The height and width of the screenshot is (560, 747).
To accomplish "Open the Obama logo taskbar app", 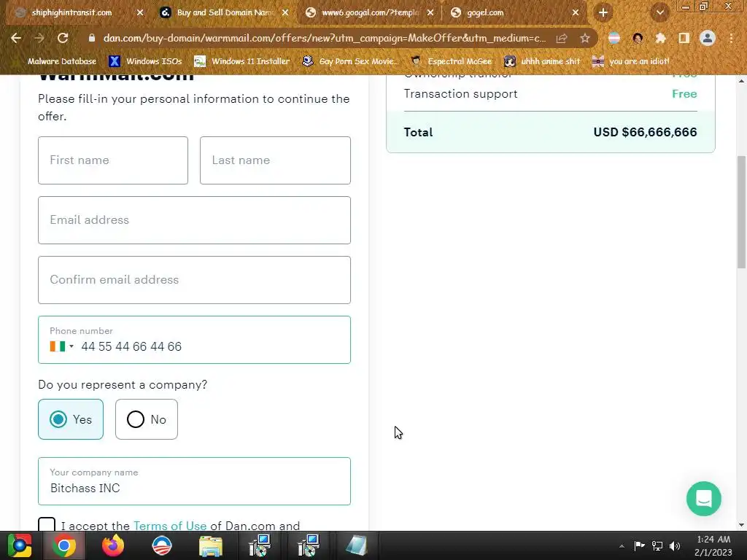I will pyautogui.click(x=162, y=545).
